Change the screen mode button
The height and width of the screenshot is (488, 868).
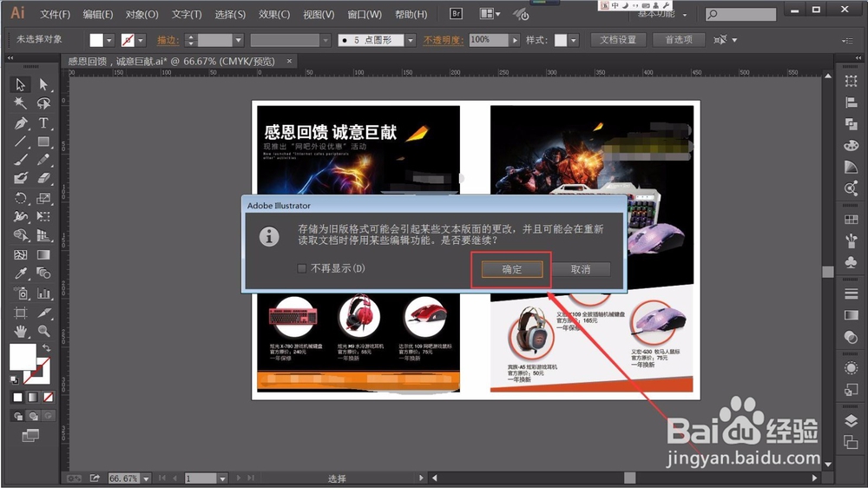click(30, 436)
